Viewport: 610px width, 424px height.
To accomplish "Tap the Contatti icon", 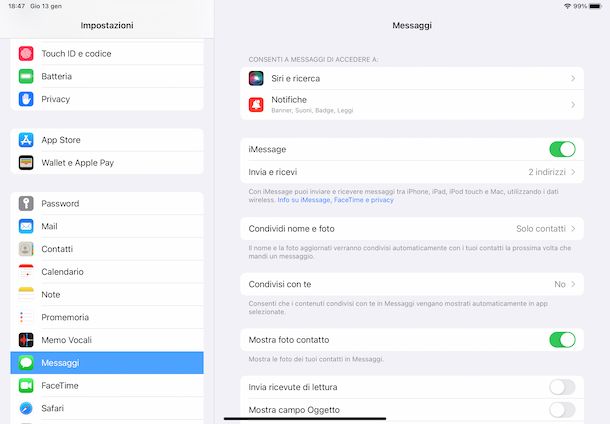I will pyautogui.click(x=26, y=249).
